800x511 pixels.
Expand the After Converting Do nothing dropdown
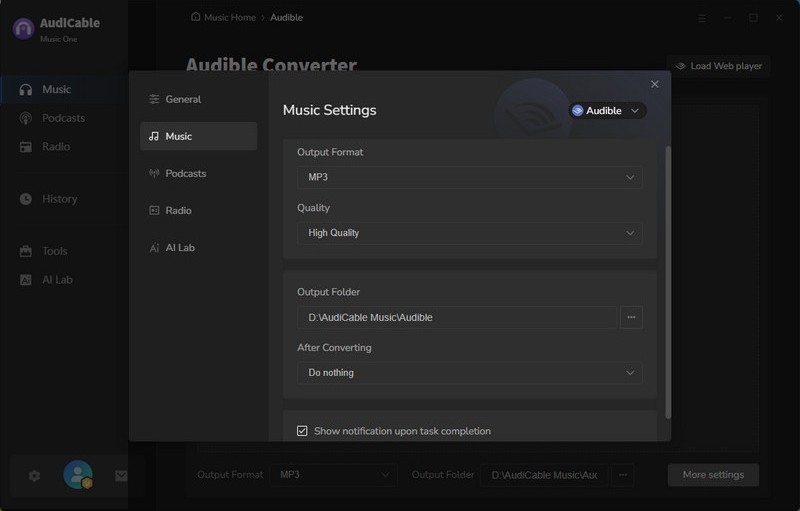point(469,373)
